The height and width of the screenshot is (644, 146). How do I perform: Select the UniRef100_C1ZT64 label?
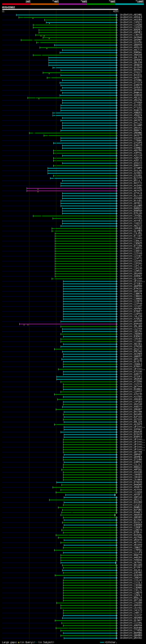click(131, 329)
